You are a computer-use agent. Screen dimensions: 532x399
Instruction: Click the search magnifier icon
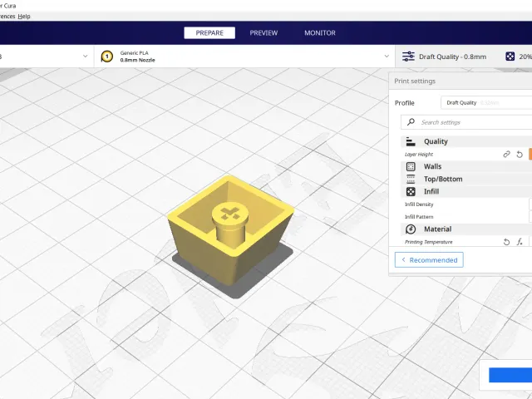tap(411, 122)
